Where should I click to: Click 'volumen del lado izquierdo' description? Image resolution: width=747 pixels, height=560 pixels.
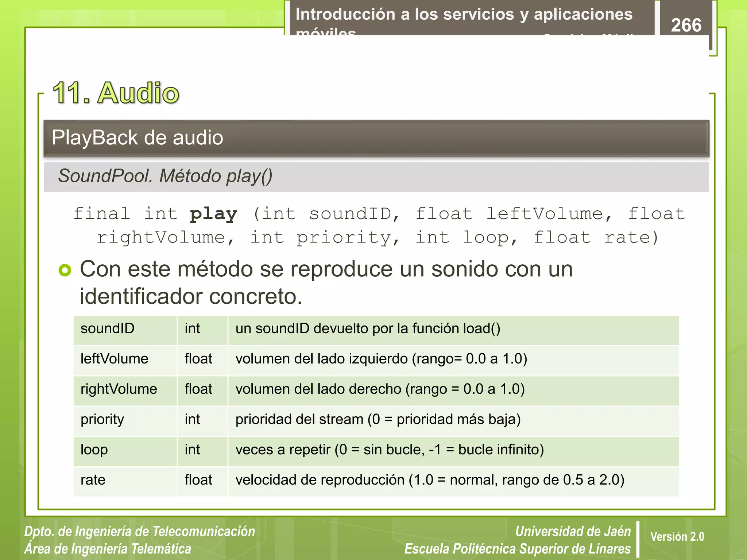(382, 359)
